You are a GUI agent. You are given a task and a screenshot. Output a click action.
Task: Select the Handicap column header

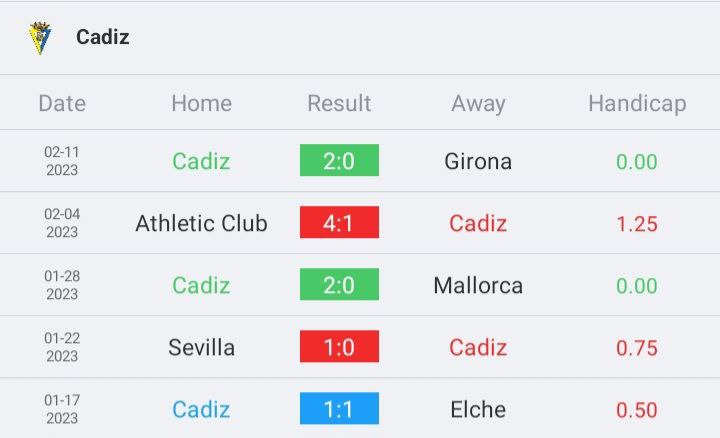637,104
